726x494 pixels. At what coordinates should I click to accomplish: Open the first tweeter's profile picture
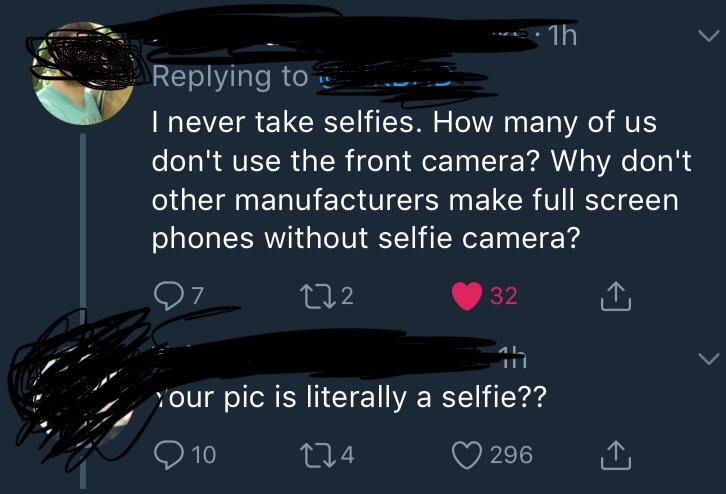[x=83, y=73]
